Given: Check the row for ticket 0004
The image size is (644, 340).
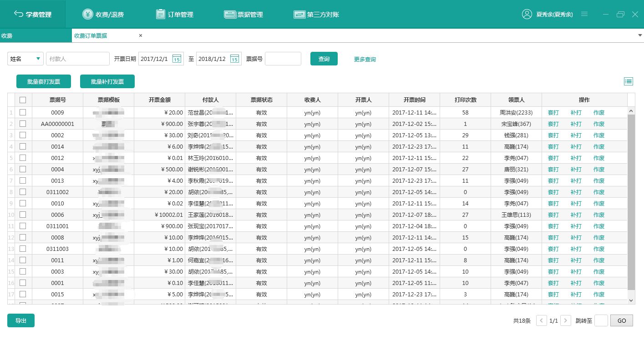Looking at the screenshot, I should pyautogui.click(x=23, y=169).
